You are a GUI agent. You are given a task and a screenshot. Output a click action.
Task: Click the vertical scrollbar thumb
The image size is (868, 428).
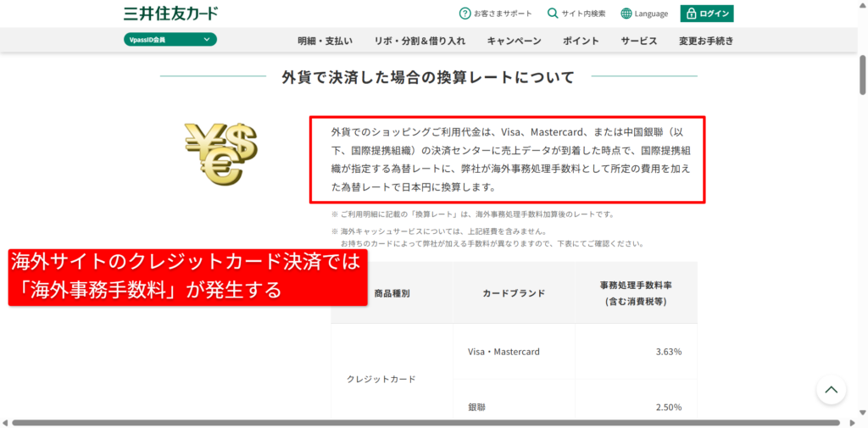(862, 75)
